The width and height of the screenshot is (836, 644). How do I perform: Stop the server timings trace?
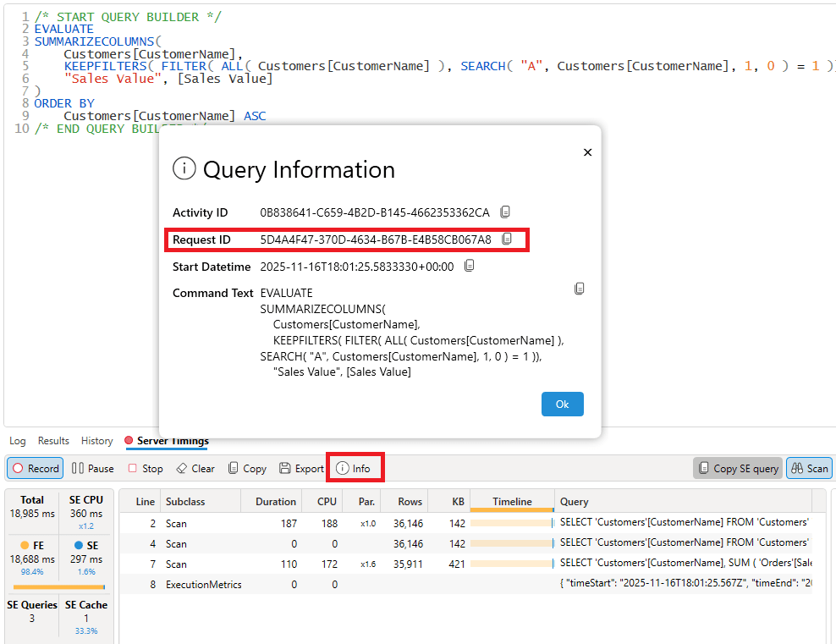(x=145, y=468)
